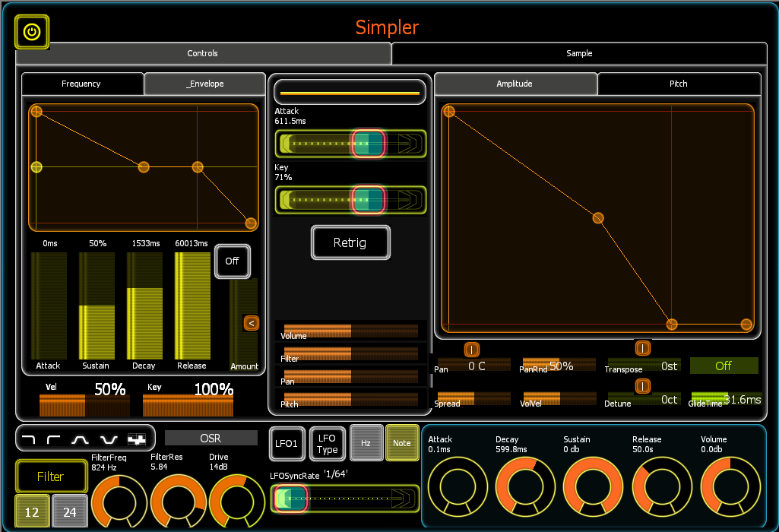Screen dimensions: 779x532
Task: Switch to the Frequency tab
Action: coord(83,84)
